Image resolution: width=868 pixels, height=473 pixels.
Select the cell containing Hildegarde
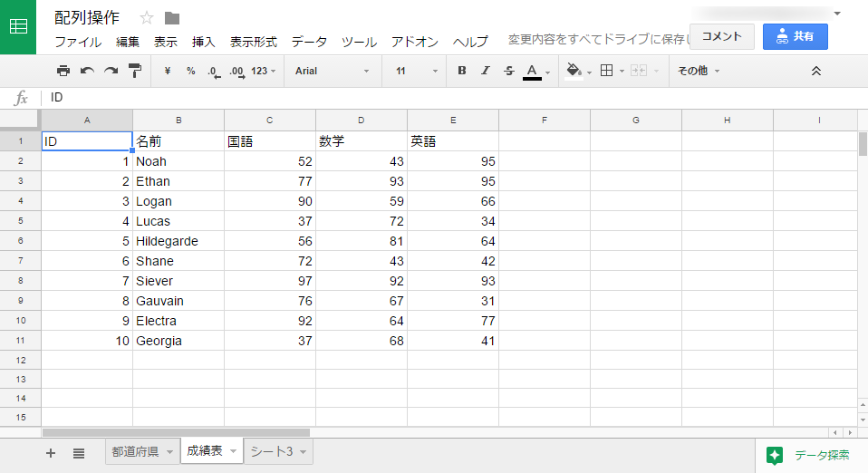point(178,241)
